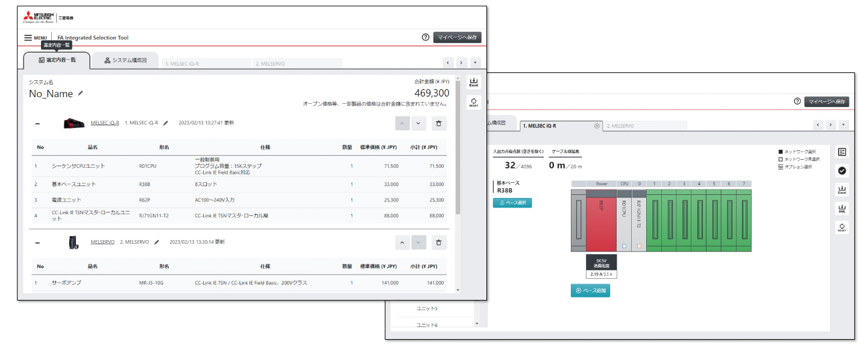The image size is (868, 350).
Task: Delete the MELSERVO section with trash icon
Action: (x=439, y=242)
